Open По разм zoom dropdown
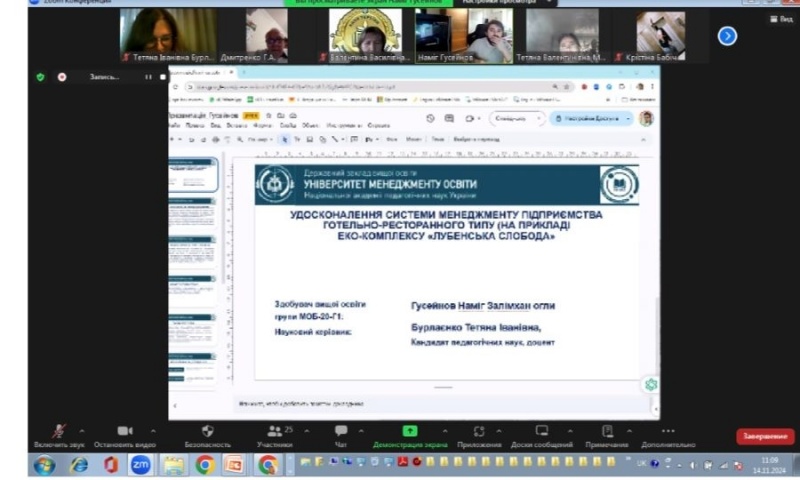This screenshot has width=800, height=480. [259, 139]
